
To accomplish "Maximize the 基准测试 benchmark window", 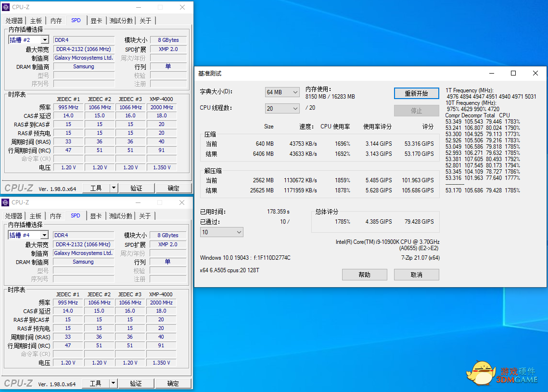I will coord(513,73).
